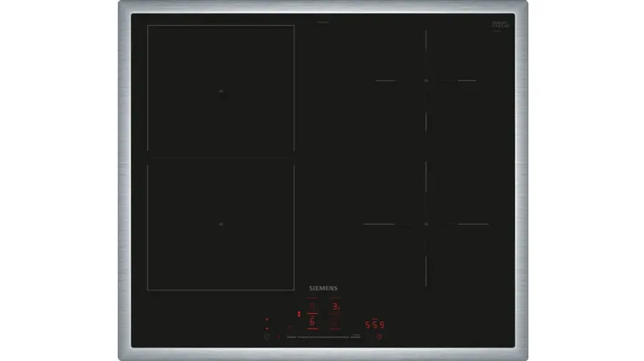644x361 pixels.
Task: Tap the timer display reading 559
Action: (374, 325)
